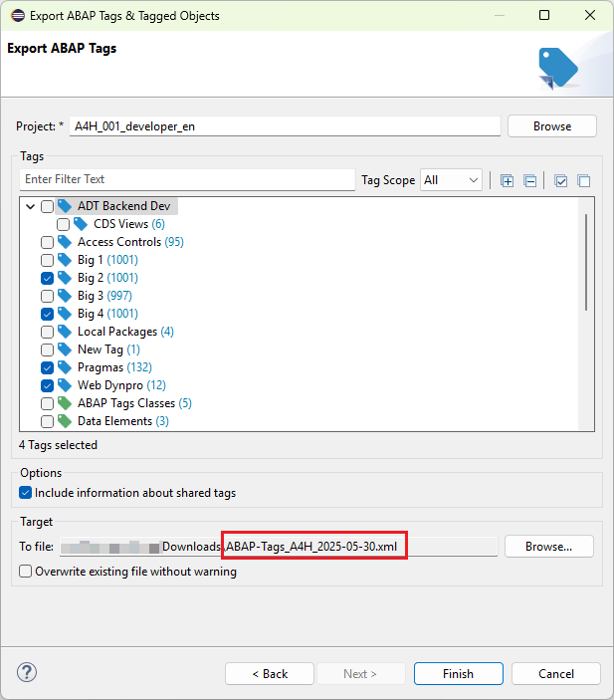Click the tag icon next to Local Packages
This screenshot has width=614, height=700.
click(x=65, y=332)
